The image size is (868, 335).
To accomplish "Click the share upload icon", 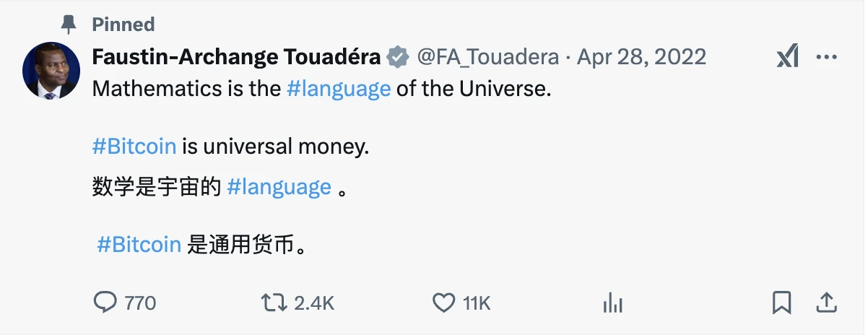I will tap(826, 303).
